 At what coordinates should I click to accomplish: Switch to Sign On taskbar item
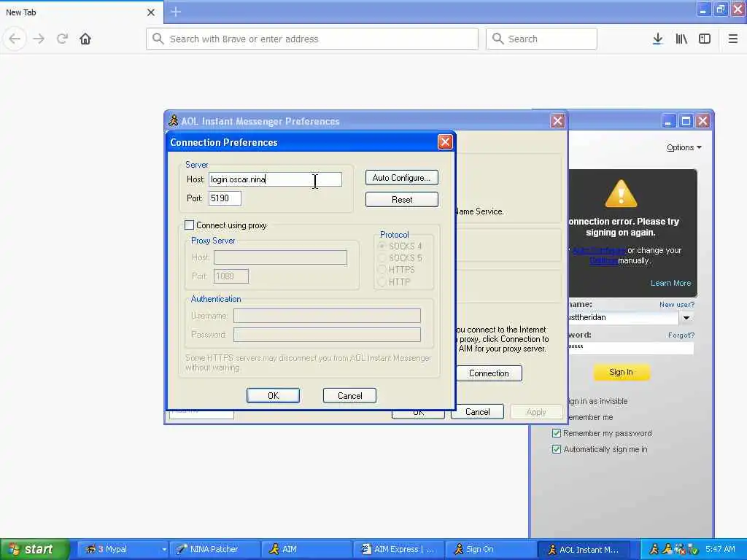tap(491, 550)
